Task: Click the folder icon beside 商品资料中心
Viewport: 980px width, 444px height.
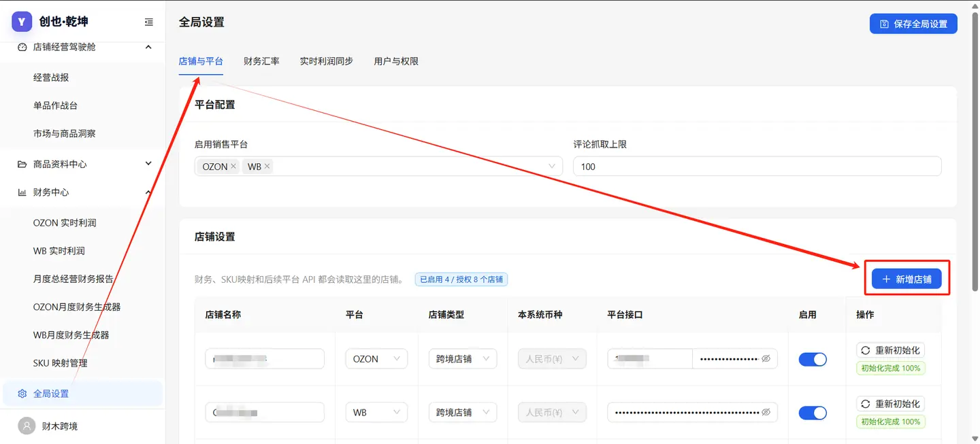Action: tap(22, 164)
